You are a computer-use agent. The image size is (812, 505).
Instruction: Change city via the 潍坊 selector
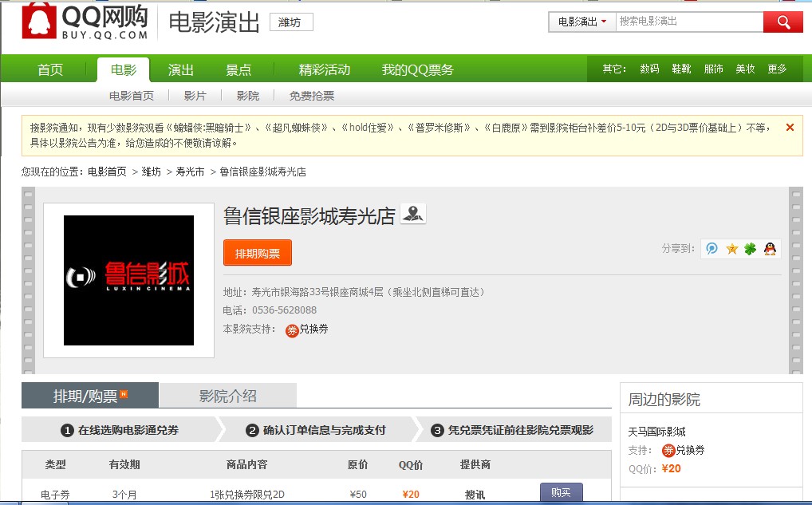click(291, 22)
